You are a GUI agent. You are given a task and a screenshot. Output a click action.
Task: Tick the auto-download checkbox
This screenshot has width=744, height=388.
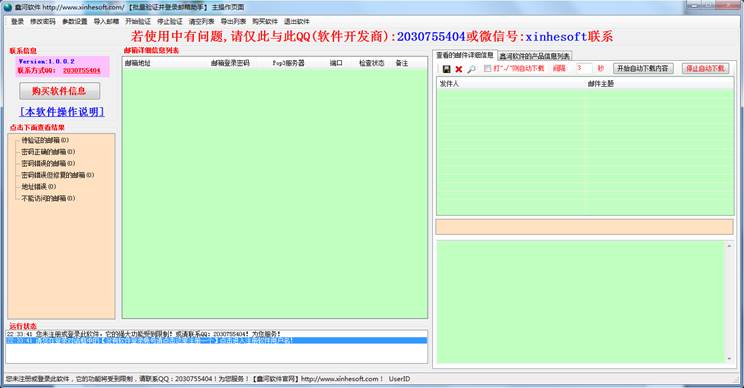coord(487,68)
